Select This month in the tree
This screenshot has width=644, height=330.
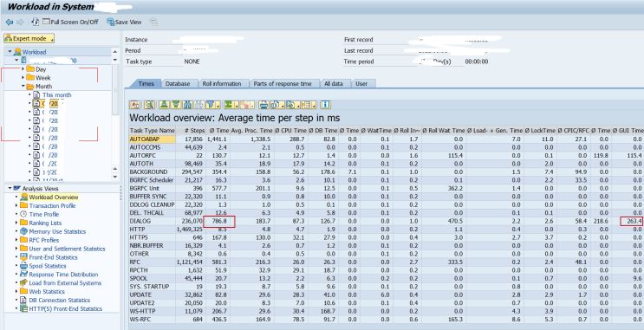56,94
